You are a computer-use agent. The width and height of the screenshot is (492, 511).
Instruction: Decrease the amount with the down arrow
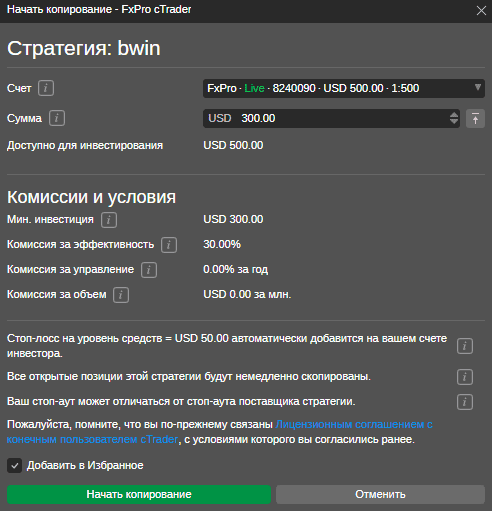[454, 122]
